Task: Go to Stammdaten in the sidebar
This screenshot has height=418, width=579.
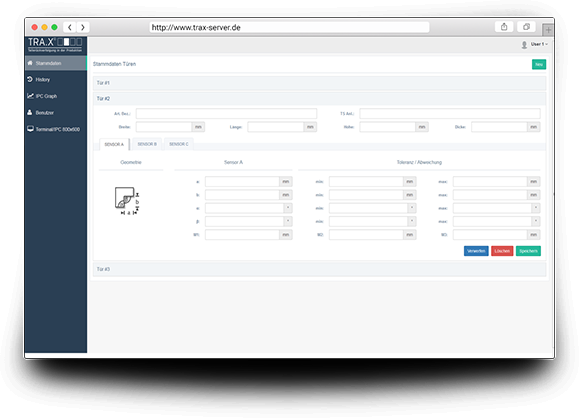Action: tap(56, 63)
